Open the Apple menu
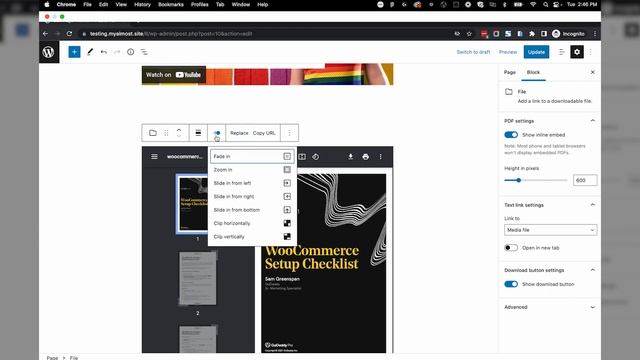The width and height of the screenshot is (640, 360). (x=47, y=4)
